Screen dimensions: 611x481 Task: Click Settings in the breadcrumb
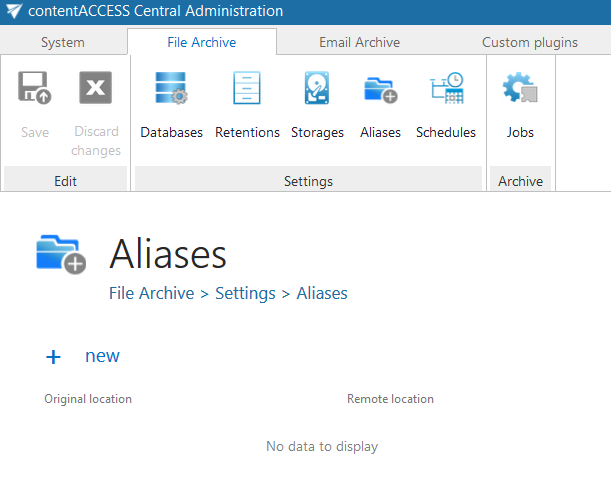pyautogui.click(x=245, y=294)
